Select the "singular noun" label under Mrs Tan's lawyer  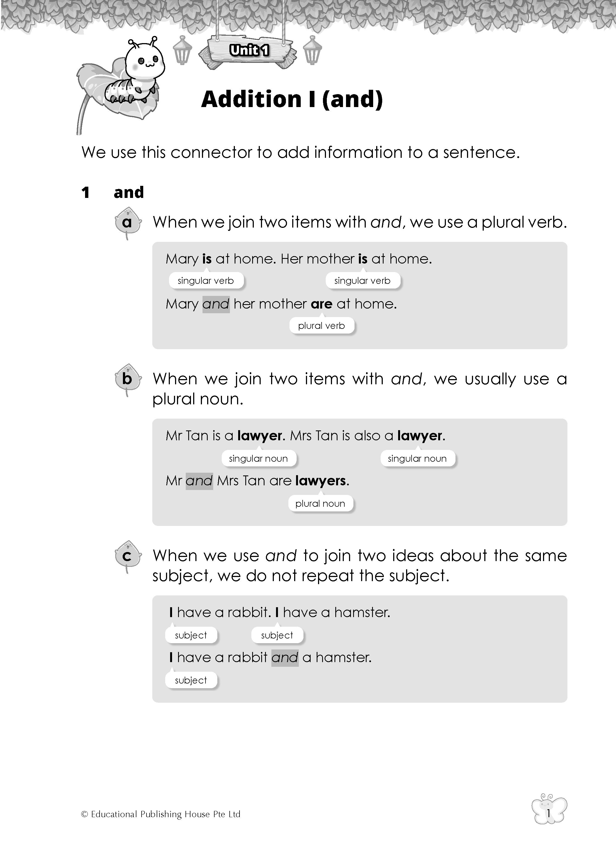[x=417, y=458]
